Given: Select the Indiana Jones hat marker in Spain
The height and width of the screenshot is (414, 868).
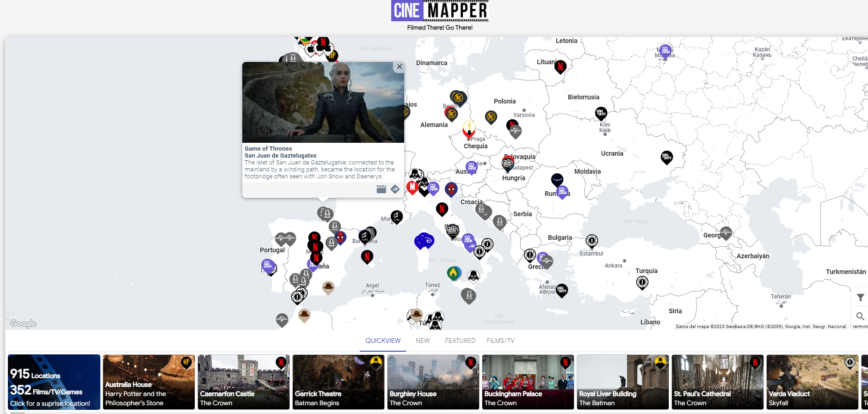Looking at the screenshot, I should 328,287.
